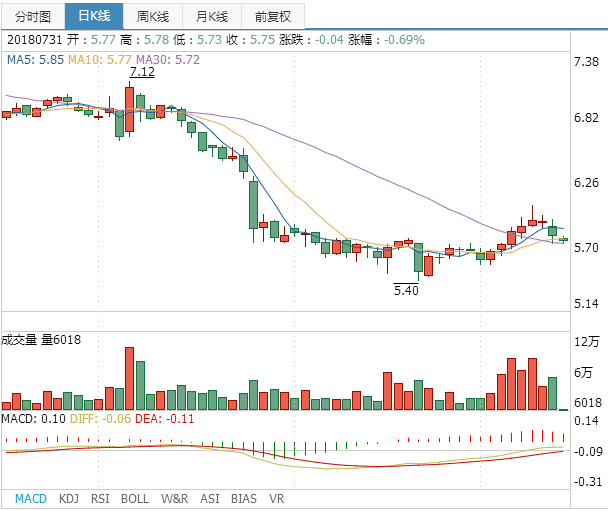Click the DEA: -0.11 value

pos(164,419)
